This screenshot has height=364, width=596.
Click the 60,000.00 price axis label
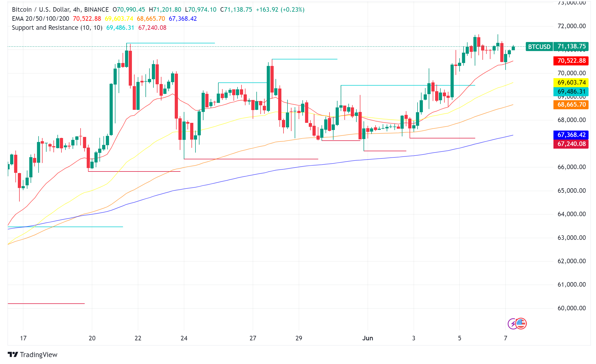(572, 308)
